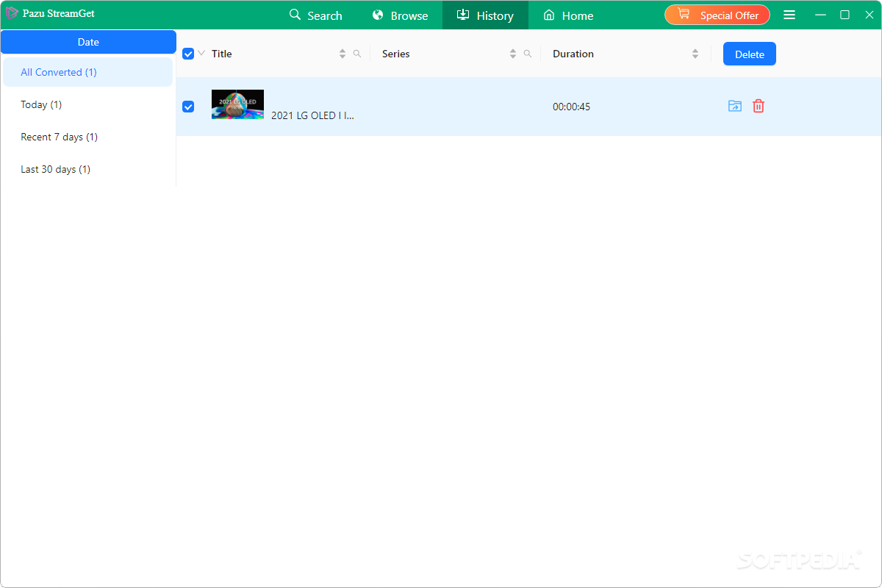Filter by Today (1)

(87, 104)
